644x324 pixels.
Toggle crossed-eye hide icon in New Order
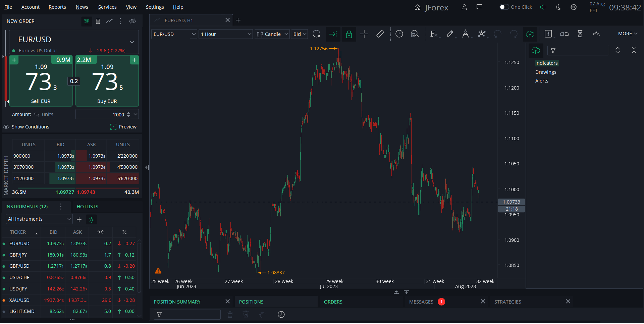[x=132, y=21]
